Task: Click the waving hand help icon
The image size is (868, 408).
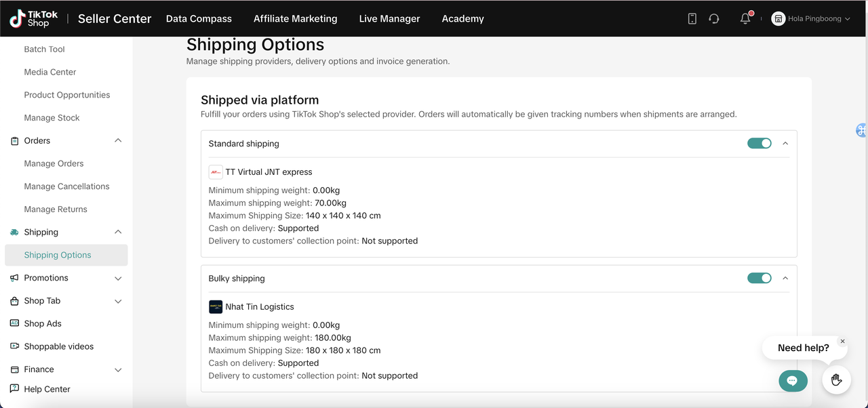Action: [836, 380]
